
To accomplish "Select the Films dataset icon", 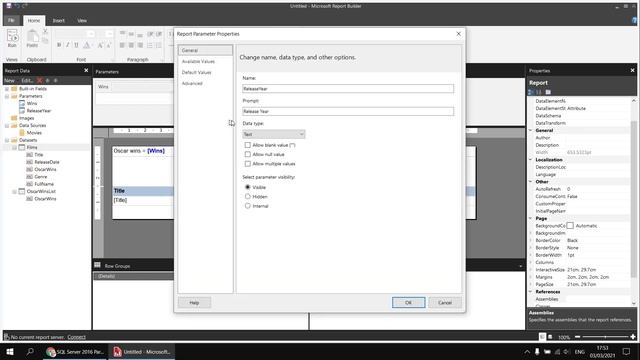I will pyautogui.click(x=22, y=147).
